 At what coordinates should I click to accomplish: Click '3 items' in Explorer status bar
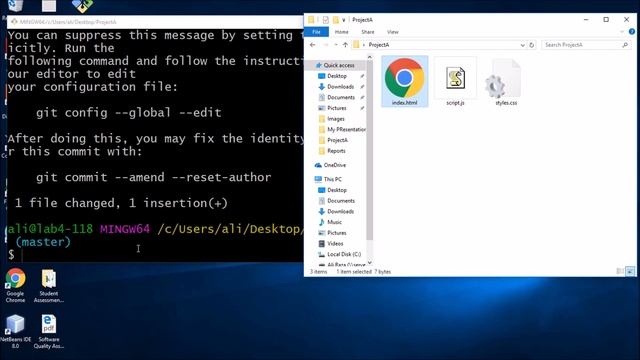[x=318, y=271]
